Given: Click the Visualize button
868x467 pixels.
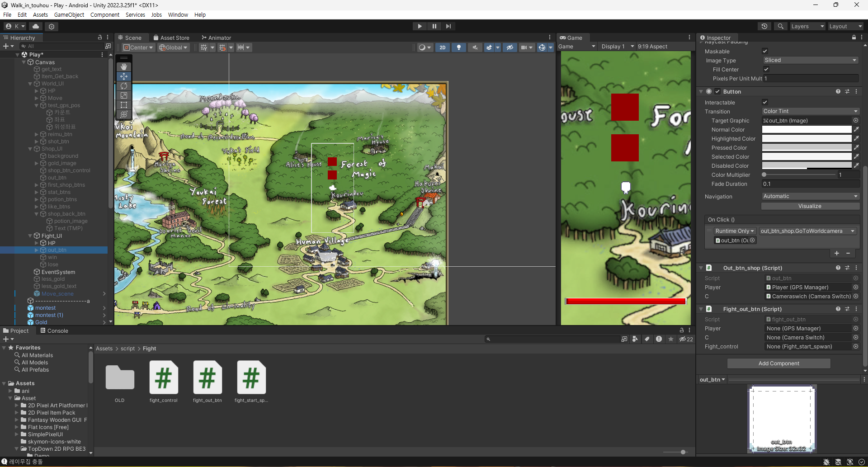Looking at the screenshot, I should click(x=810, y=206).
